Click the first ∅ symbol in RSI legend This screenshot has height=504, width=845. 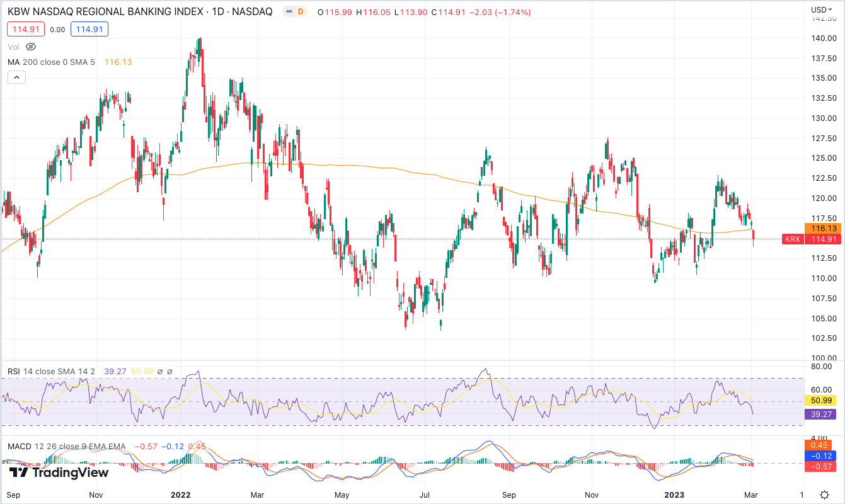point(160,372)
